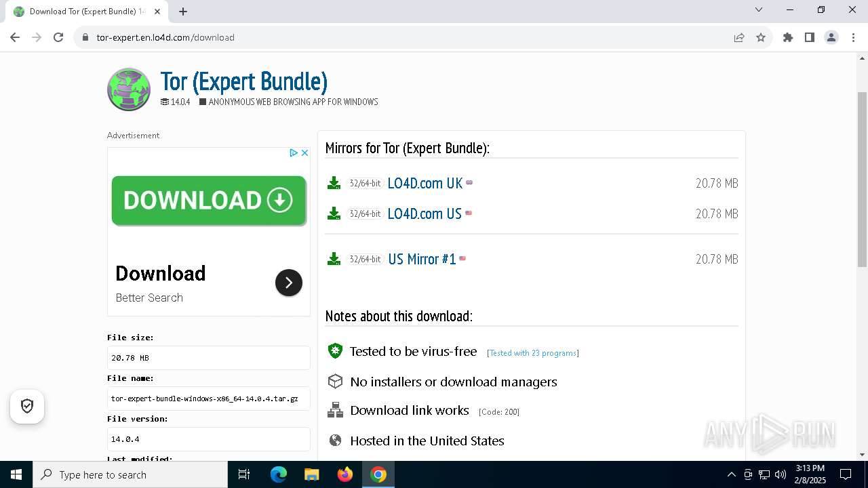This screenshot has width=868, height=488.
Task: Open Tested with 23 programs link
Action: click(533, 353)
